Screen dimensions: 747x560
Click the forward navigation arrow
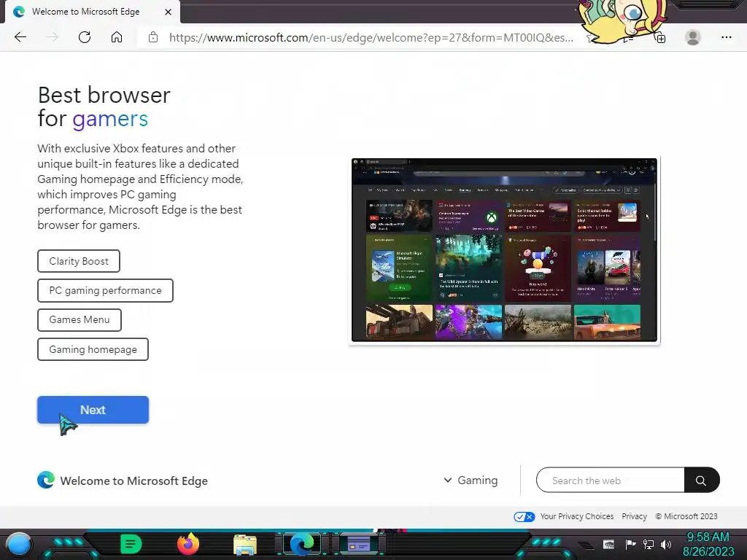click(x=53, y=37)
